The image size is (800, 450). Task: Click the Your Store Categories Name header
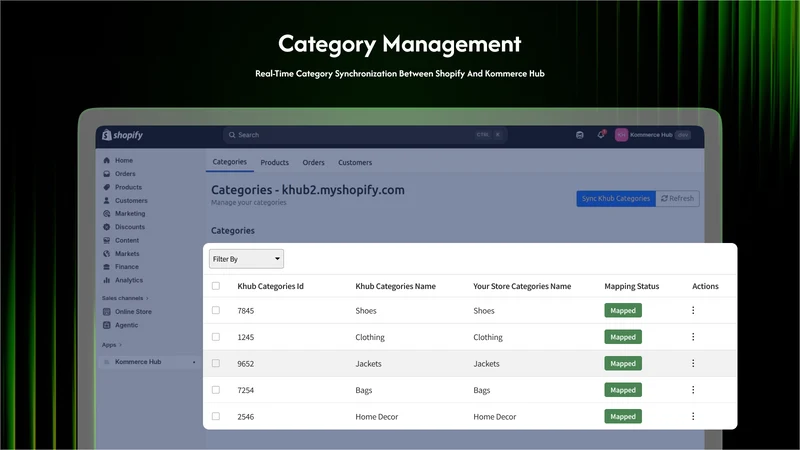pyautogui.click(x=522, y=286)
